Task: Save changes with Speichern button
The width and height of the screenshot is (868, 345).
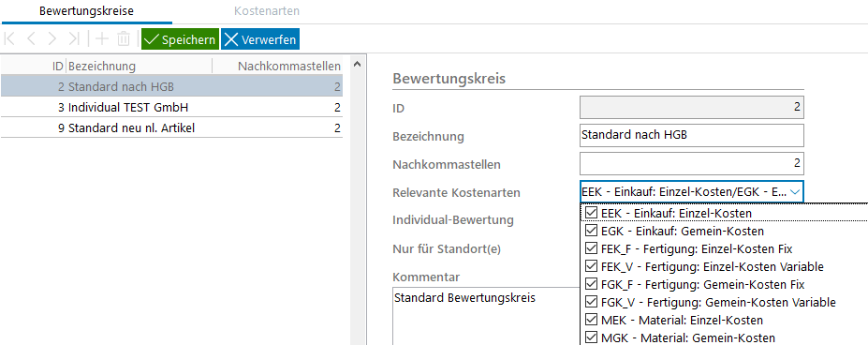Action: coord(180,39)
